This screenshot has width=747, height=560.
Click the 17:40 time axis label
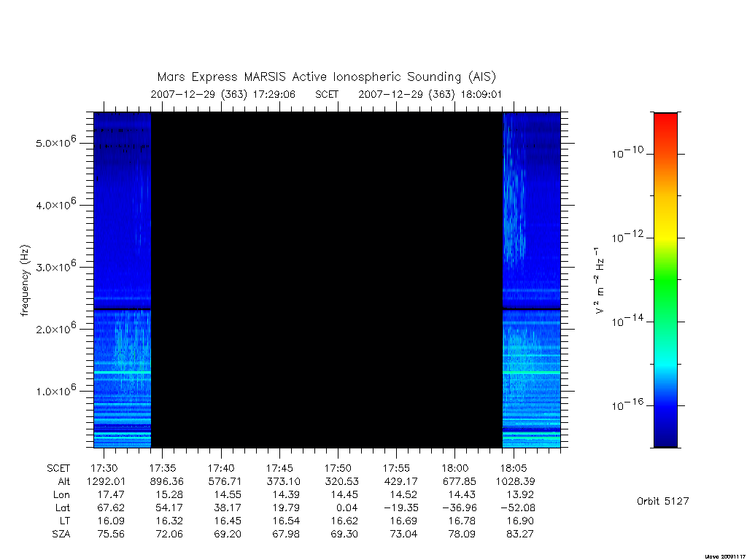(x=221, y=468)
